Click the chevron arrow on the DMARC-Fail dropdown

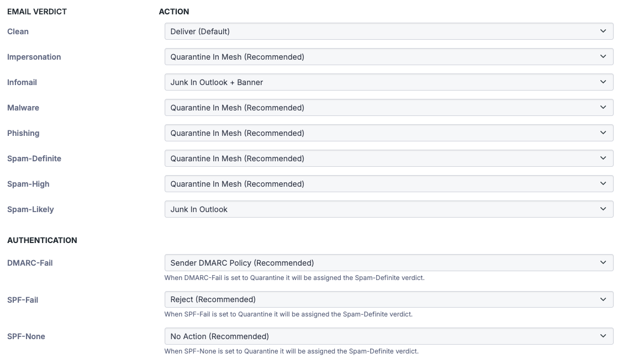(603, 263)
